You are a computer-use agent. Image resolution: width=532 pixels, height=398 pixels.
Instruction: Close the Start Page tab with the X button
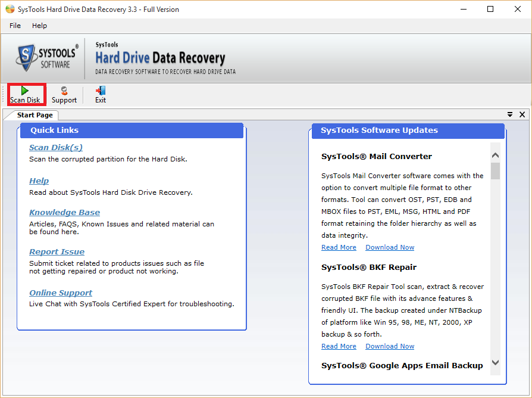click(x=522, y=115)
